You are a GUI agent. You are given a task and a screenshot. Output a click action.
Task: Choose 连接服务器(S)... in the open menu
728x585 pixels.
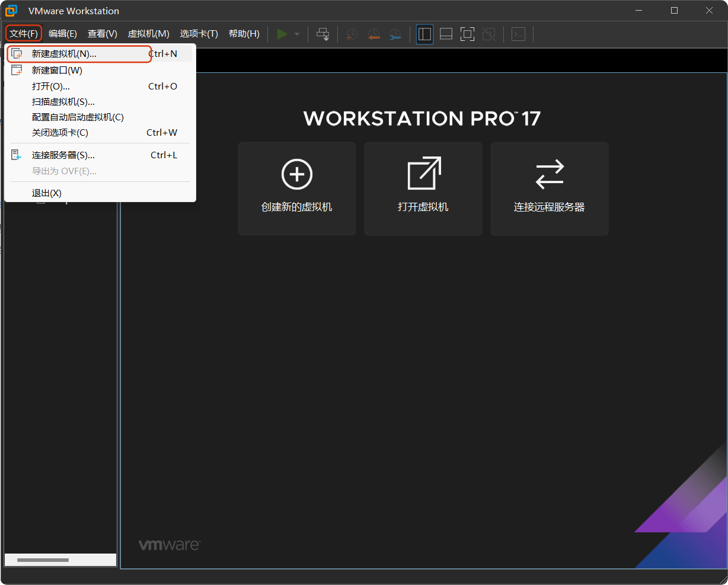tap(63, 155)
